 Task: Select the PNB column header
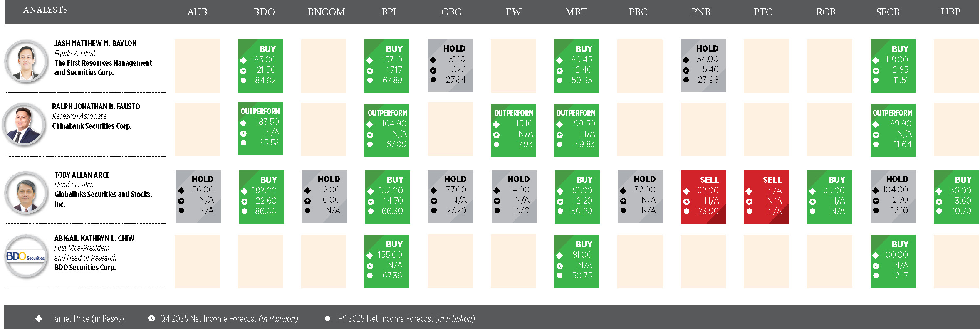click(700, 12)
